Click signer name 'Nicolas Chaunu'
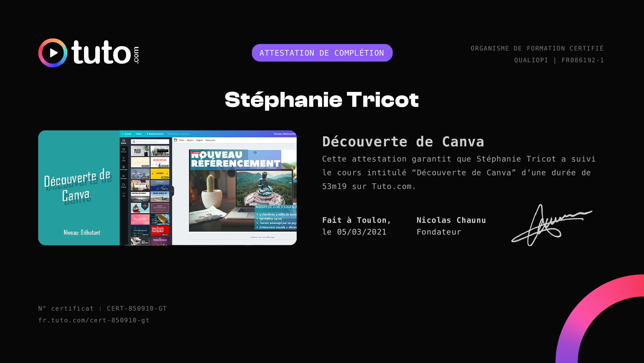The height and width of the screenshot is (363, 644). coord(451,220)
